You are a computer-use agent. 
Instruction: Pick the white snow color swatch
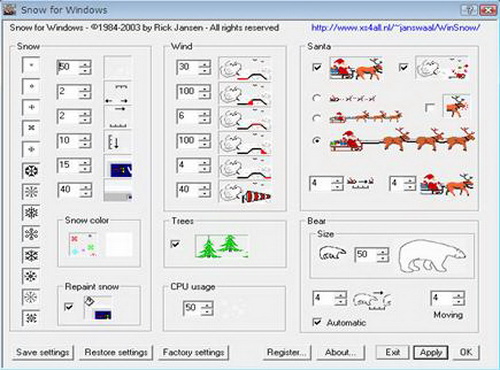pyautogui.click(x=119, y=244)
